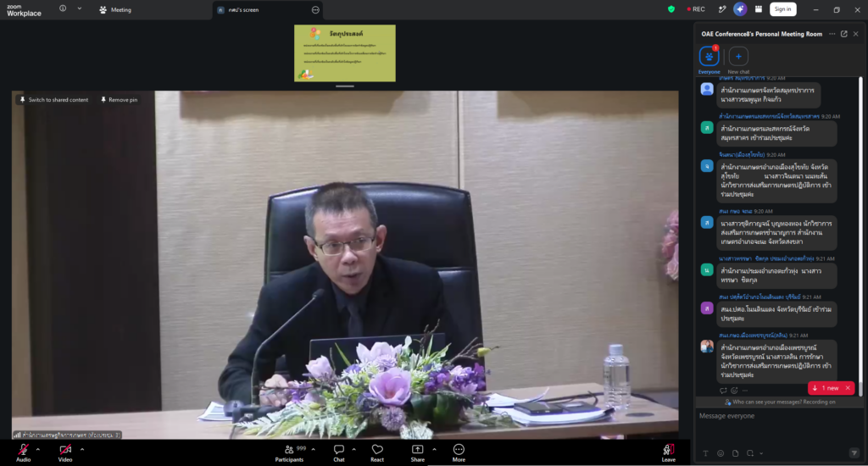
Task: Open the shared screen thumbnail
Action: click(345, 53)
